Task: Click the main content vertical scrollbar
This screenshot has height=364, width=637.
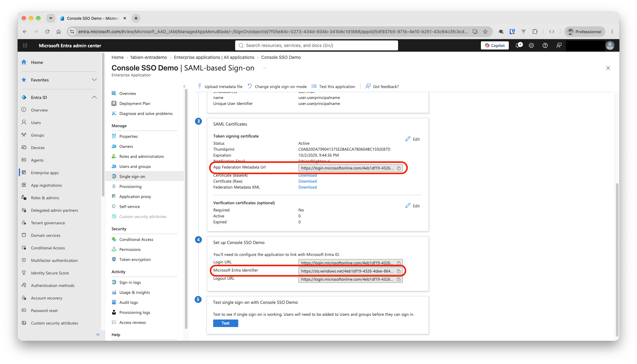Action: pos(617,259)
